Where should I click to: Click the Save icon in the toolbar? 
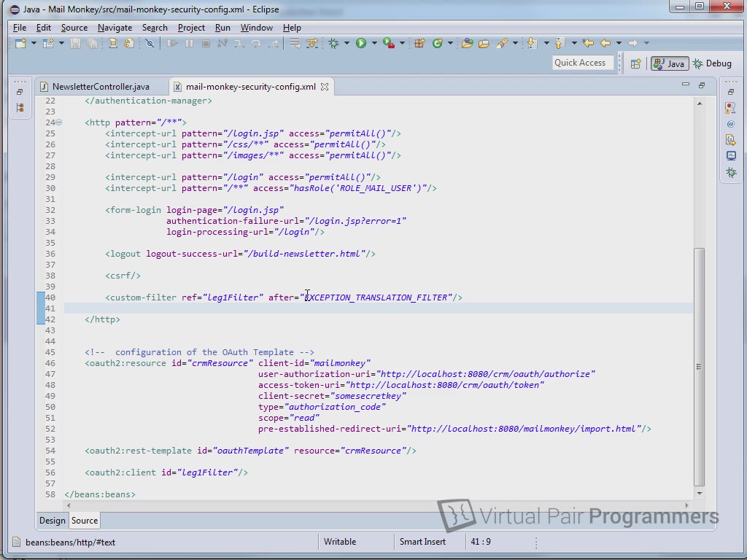tap(75, 43)
